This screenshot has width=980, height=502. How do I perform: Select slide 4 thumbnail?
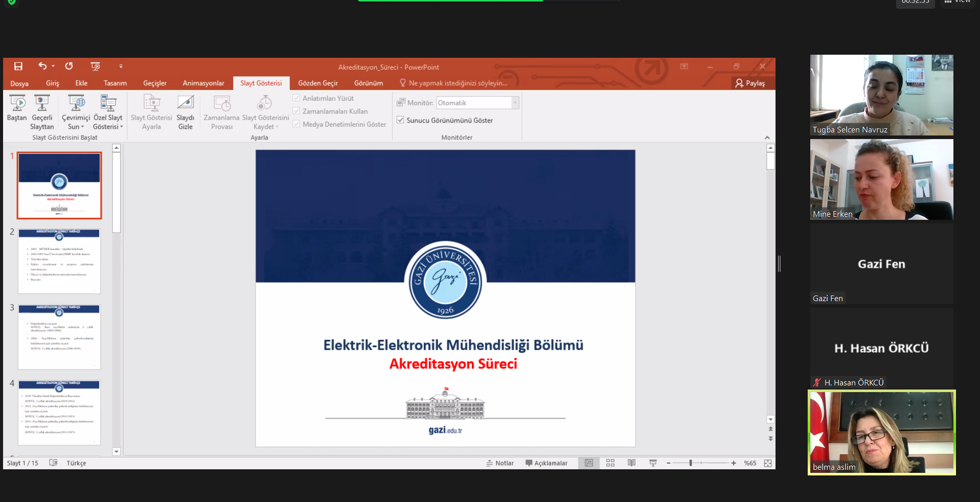coord(59,413)
